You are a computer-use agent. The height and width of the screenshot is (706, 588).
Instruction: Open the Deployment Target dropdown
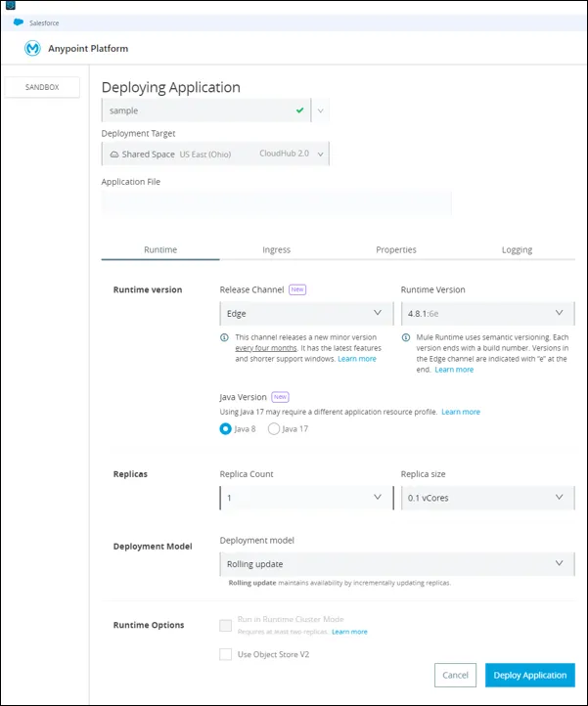[x=215, y=154]
